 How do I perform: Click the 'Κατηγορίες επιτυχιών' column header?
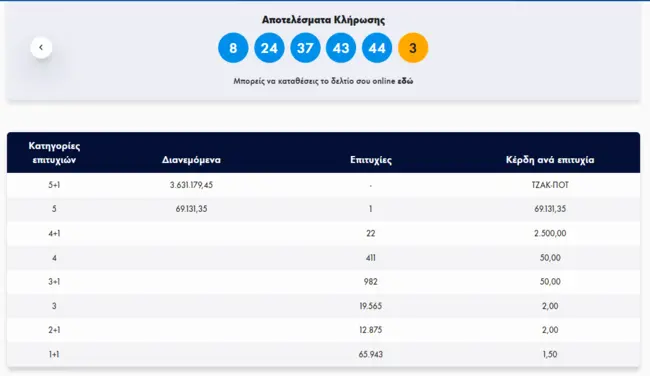(54, 153)
